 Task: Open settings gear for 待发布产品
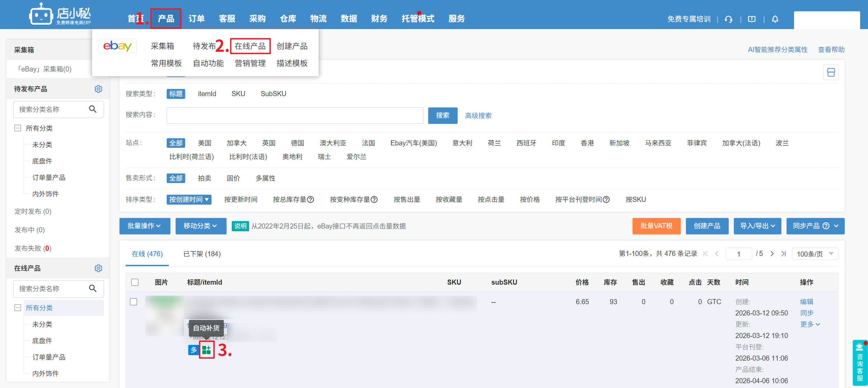click(98, 89)
